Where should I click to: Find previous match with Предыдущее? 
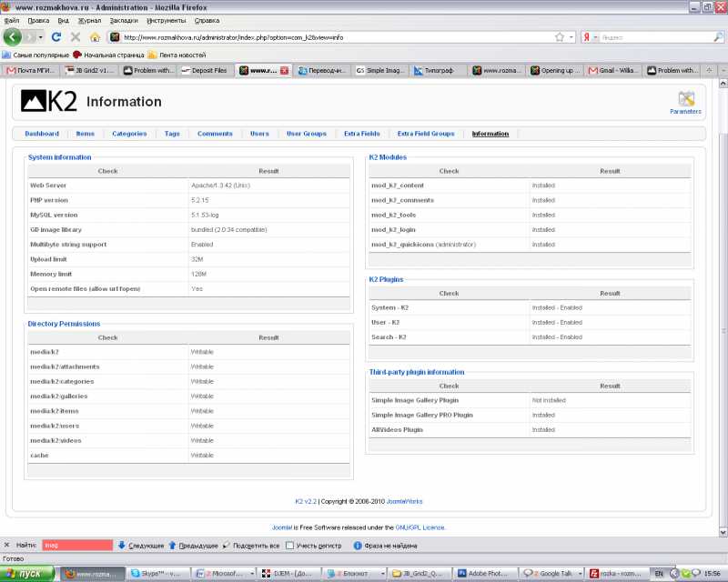click(x=193, y=546)
